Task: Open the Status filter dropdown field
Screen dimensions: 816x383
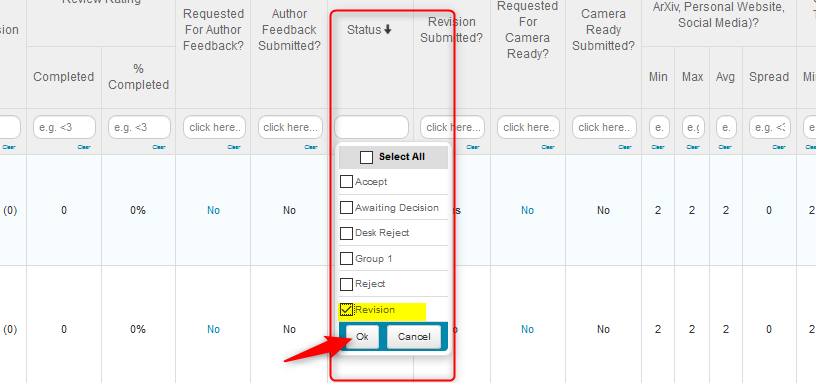Action: pos(372,127)
